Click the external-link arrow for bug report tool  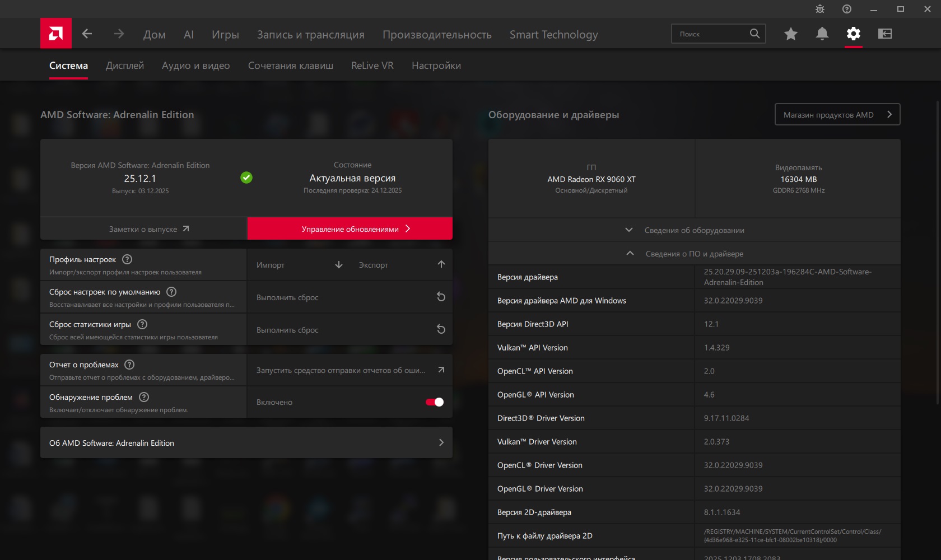441,370
